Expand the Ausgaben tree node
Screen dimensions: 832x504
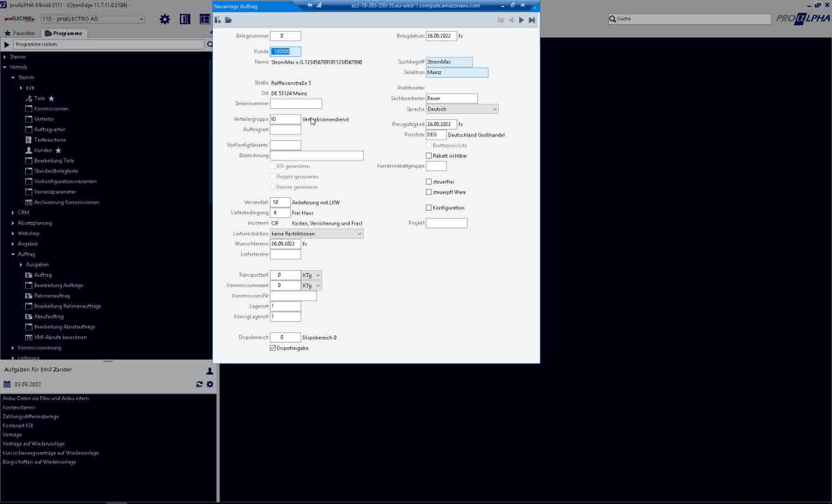click(x=21, y=265)
